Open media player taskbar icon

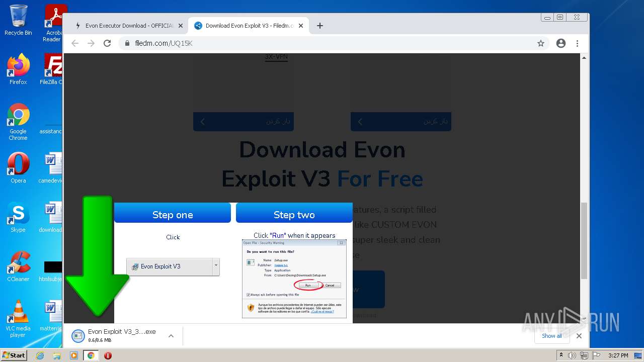pos(74,355)
